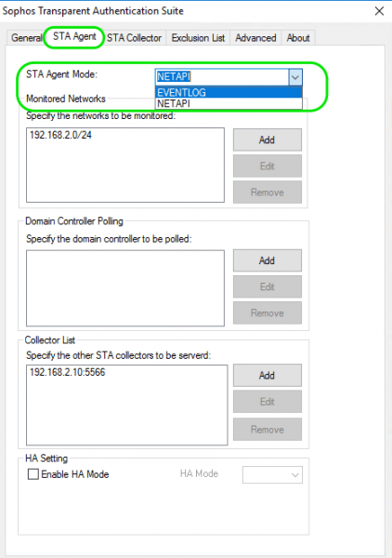This screenshot has height=558, width=392.
Task: Click Edit in Monitored Networks group
Action: (x=268, y=166)
